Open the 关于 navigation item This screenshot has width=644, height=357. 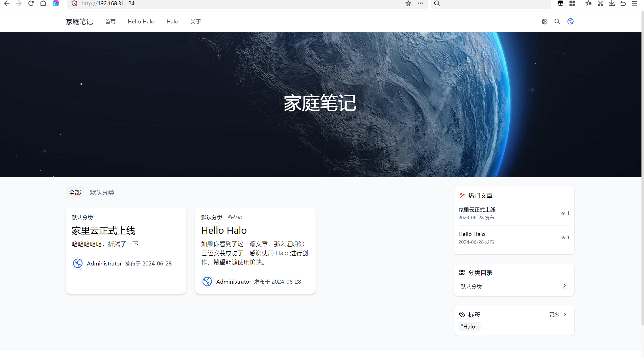pos(195,22)
